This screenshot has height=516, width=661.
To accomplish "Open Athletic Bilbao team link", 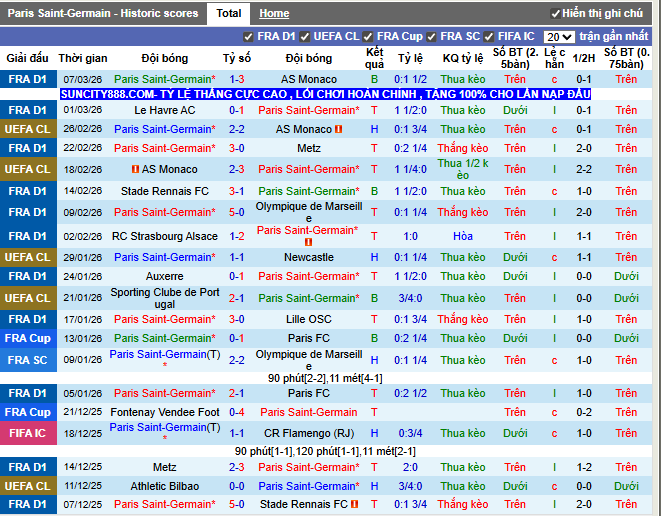I will 165,486.
